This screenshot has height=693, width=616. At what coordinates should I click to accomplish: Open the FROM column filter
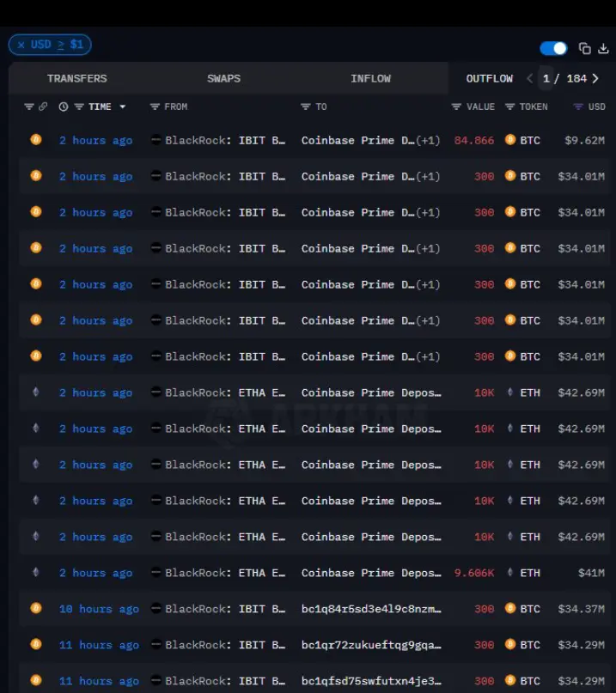[155, 106]
